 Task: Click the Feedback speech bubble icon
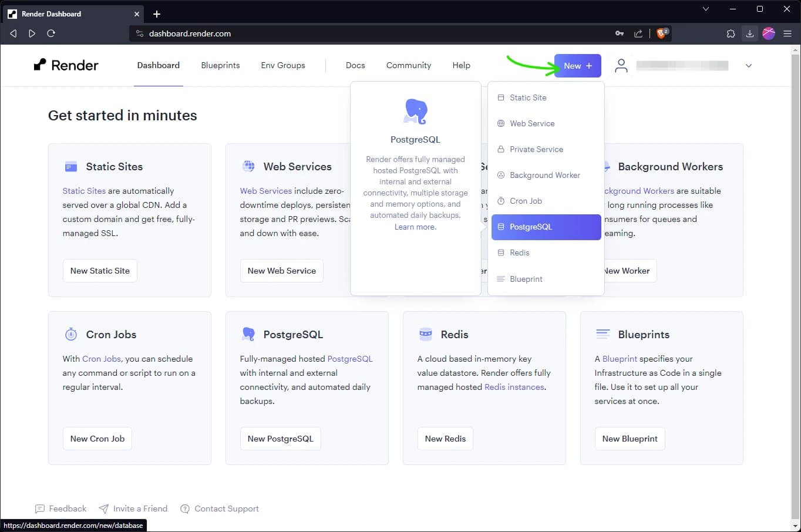coord(41,509)
